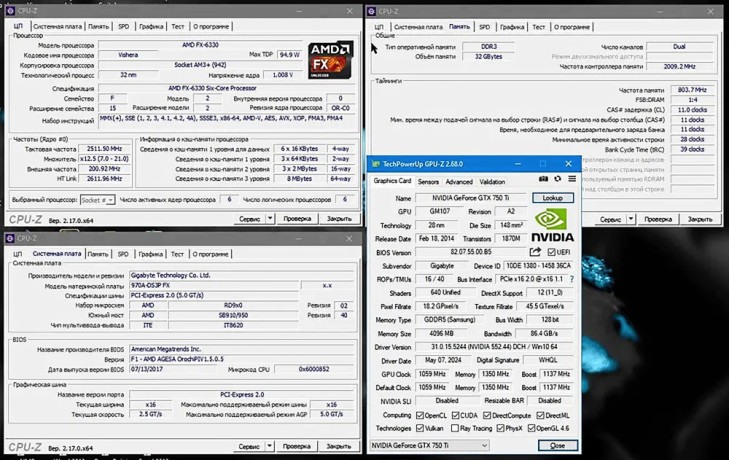Click the BIOS Version export icon

(535, 252)
